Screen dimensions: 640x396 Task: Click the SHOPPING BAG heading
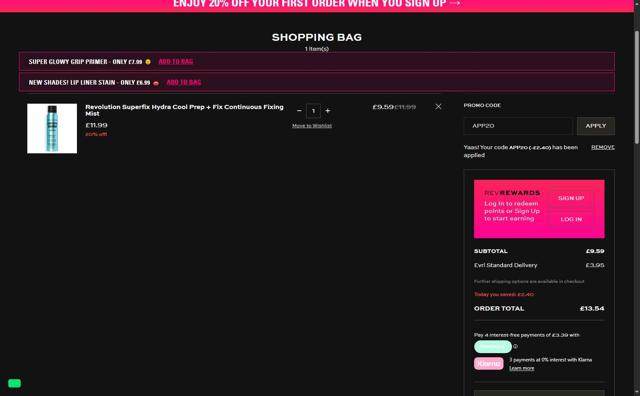tap(317, 38)
